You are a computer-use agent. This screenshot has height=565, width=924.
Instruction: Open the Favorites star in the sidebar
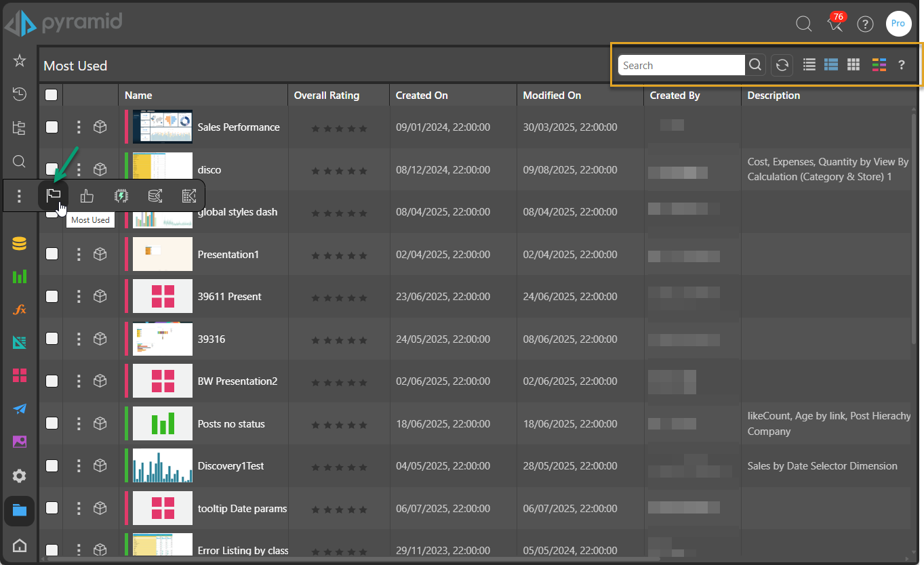(x=20, y=61)
